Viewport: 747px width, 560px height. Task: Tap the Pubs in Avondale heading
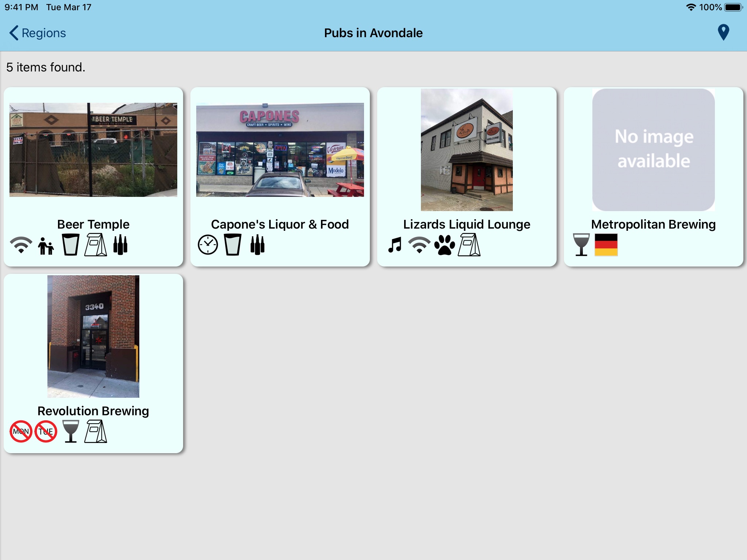[373, 33]
